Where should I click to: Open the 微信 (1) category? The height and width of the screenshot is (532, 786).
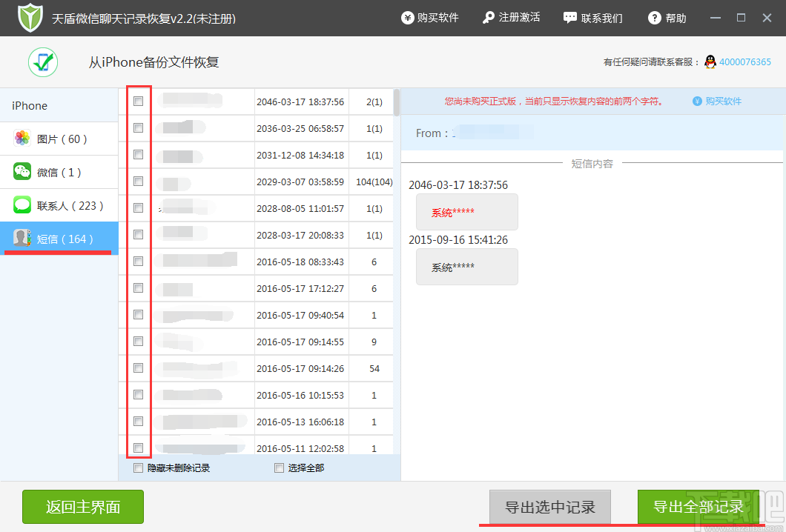[x=59, y=173]
